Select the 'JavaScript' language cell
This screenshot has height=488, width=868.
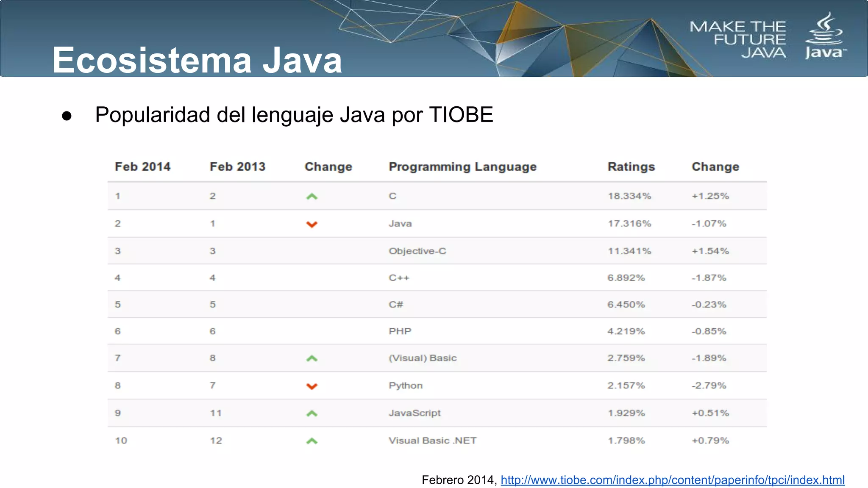415,413
